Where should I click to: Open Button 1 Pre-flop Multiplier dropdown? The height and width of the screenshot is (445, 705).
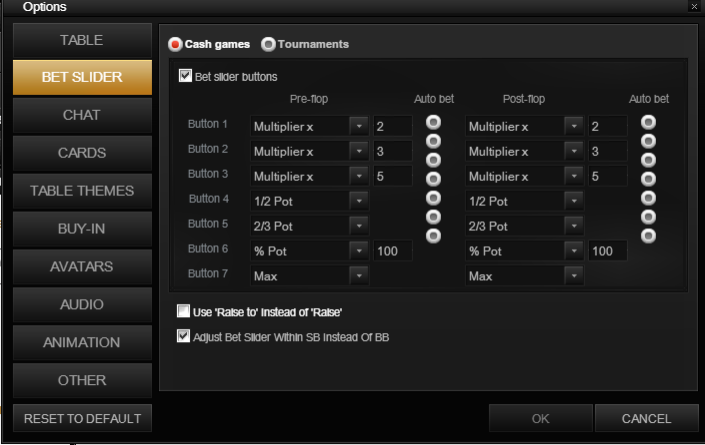(359, 126)
